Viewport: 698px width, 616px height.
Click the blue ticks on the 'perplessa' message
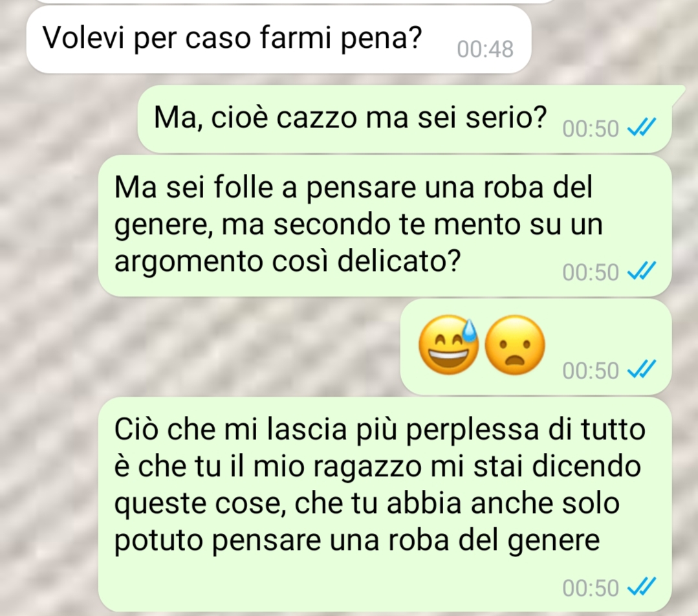(x=642, y=587)
